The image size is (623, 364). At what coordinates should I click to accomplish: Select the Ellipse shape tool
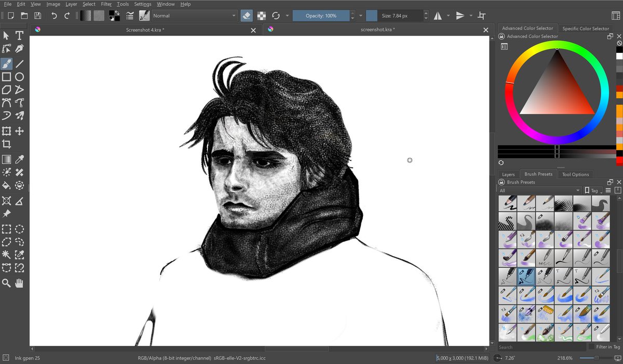coord(19,77)
